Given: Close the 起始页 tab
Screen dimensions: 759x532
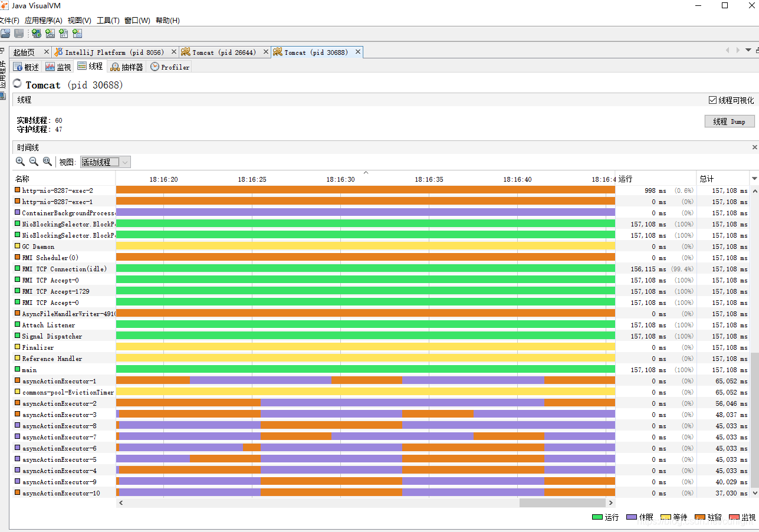Looking at the screenshot, I should [47, 52].
